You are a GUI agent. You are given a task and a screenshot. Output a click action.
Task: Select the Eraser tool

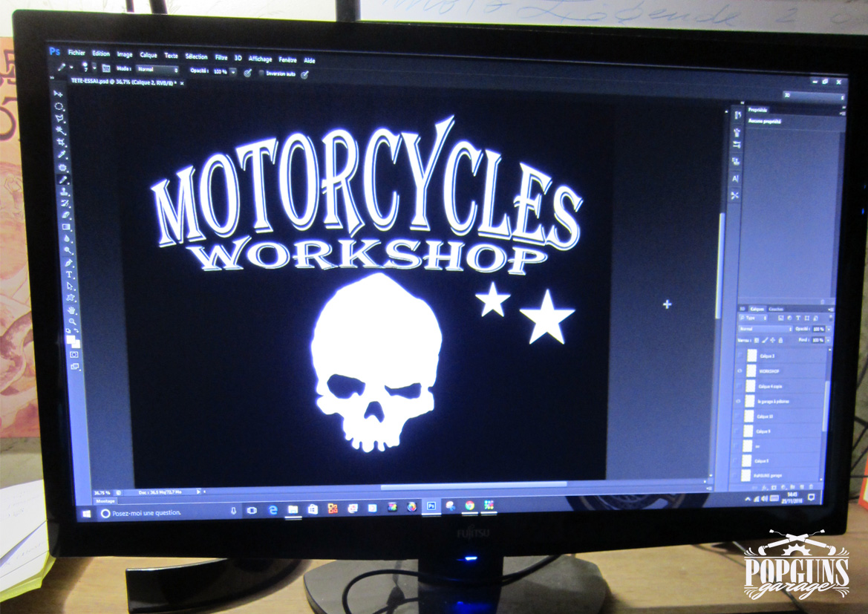point(66,215)
